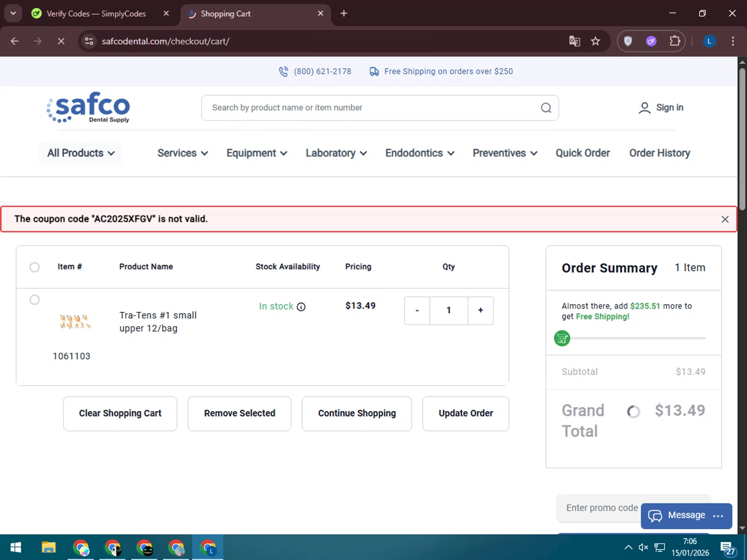Click Remove Selected button
The image size is (747, 560).
pyautogui.click(x=240, y=414)
